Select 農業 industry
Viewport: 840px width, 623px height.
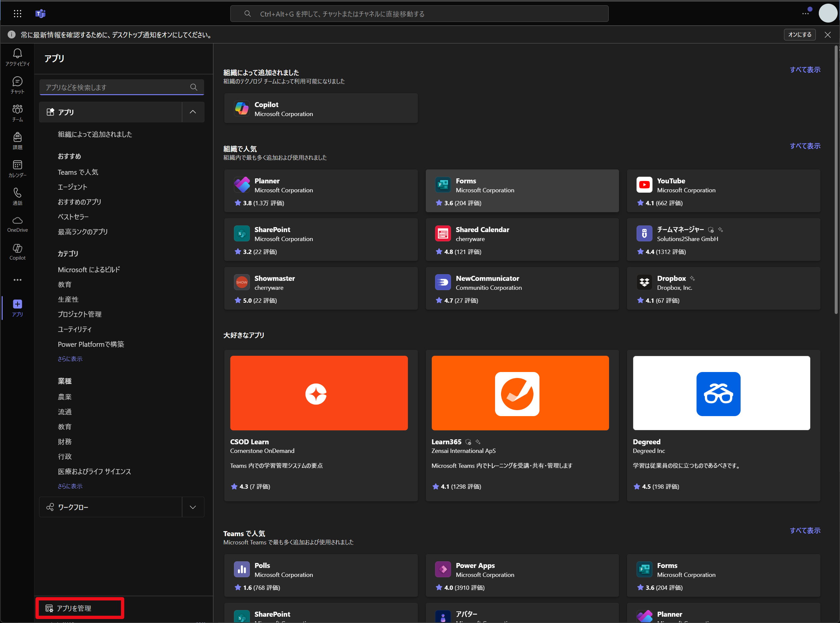click(x=64, y=397)
